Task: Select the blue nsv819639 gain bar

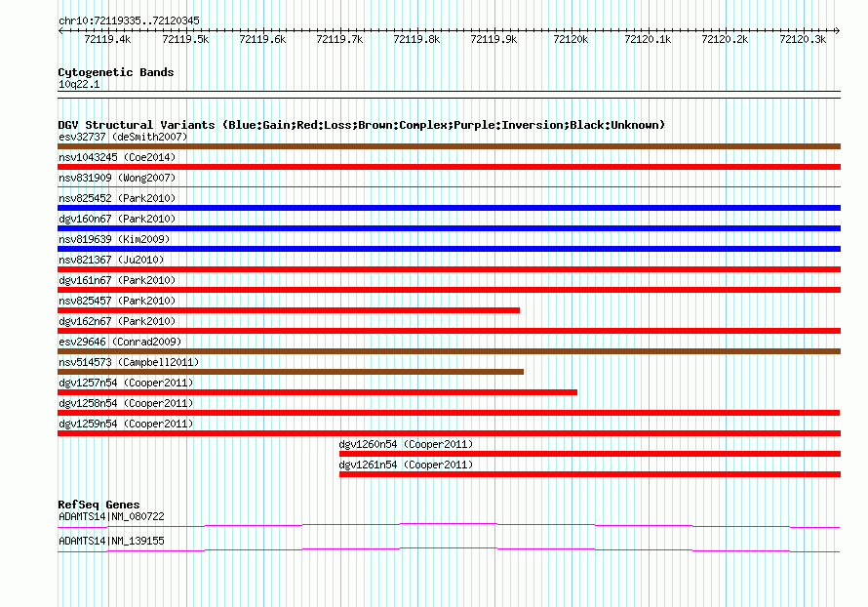Action: [449, 249]
